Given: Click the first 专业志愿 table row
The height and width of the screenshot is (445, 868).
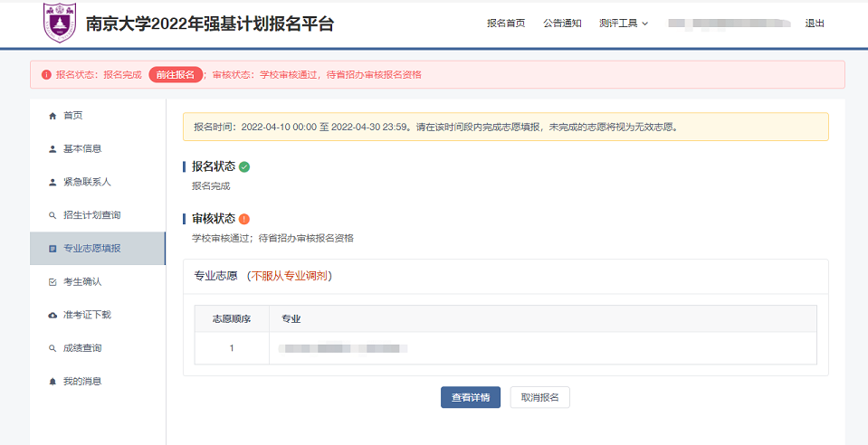Looking at the screenshot, I should [505, 348].
